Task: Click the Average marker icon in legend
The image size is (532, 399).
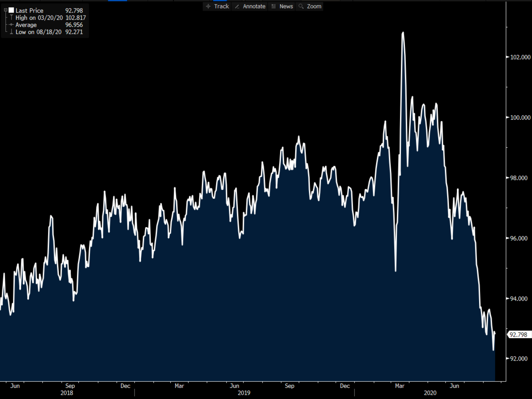Action: [11, 25]
